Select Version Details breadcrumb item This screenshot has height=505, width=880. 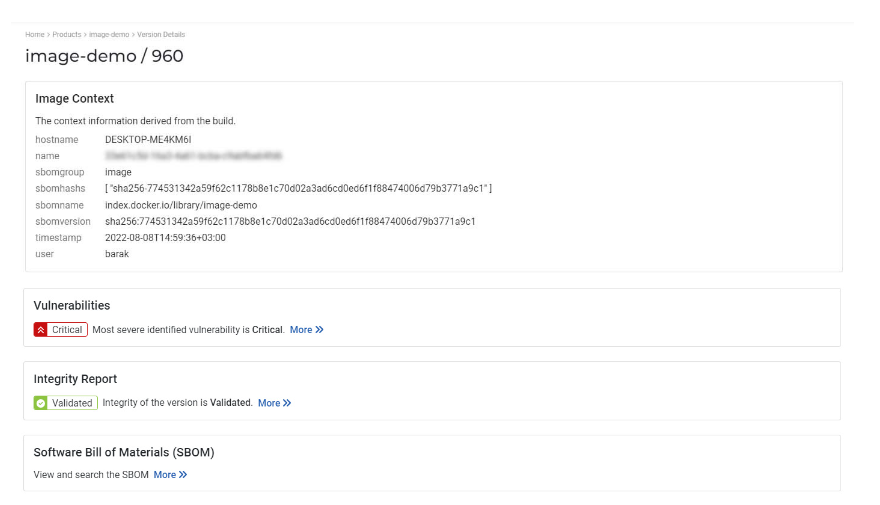click(161, 35)
